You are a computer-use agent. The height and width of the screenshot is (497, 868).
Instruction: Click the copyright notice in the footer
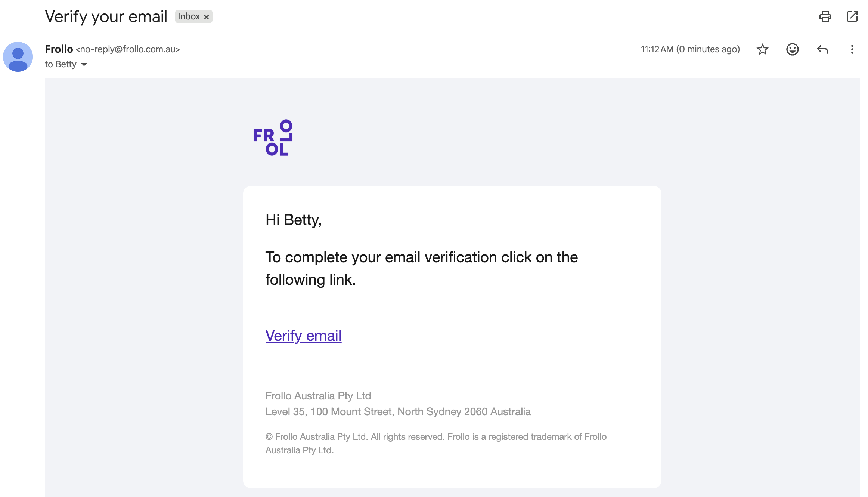[x=435, y=443]
